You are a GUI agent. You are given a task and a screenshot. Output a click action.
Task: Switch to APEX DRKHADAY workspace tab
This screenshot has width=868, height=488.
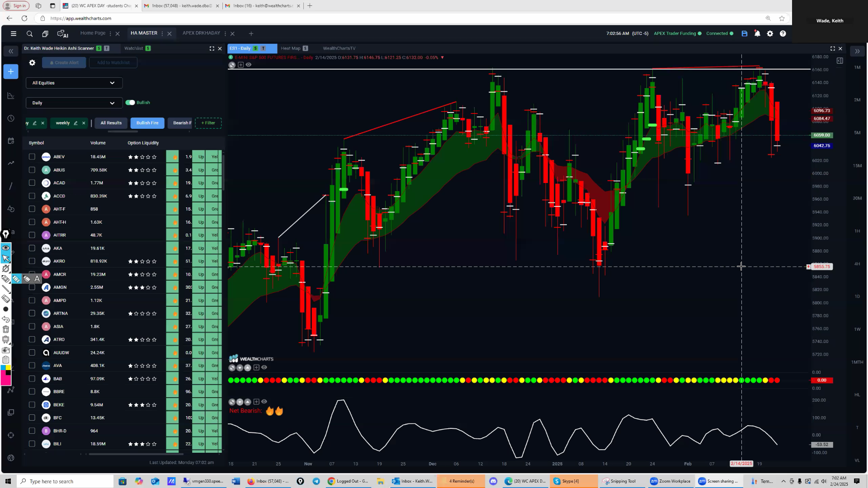pyautogui.click(x=201, y=33)
